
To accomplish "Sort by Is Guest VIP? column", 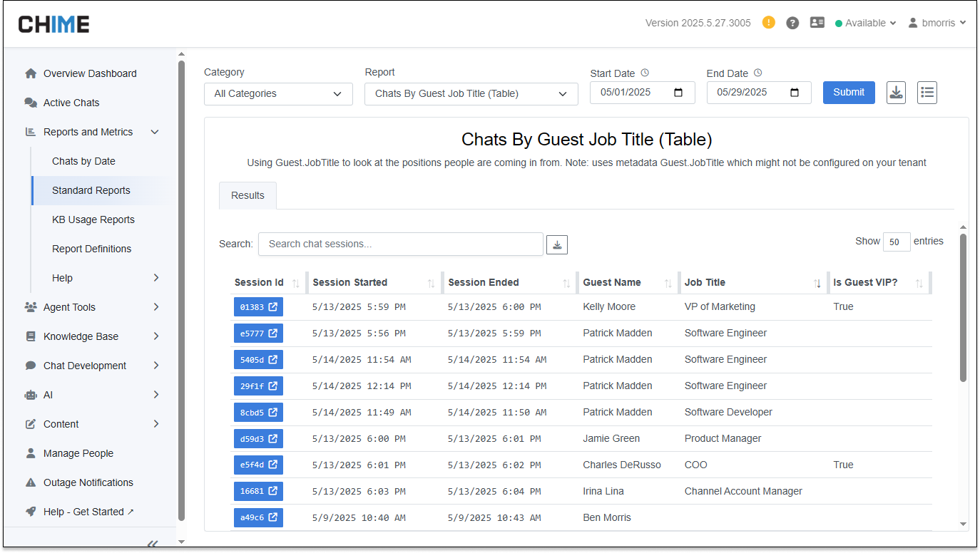I will pos(879,282).
